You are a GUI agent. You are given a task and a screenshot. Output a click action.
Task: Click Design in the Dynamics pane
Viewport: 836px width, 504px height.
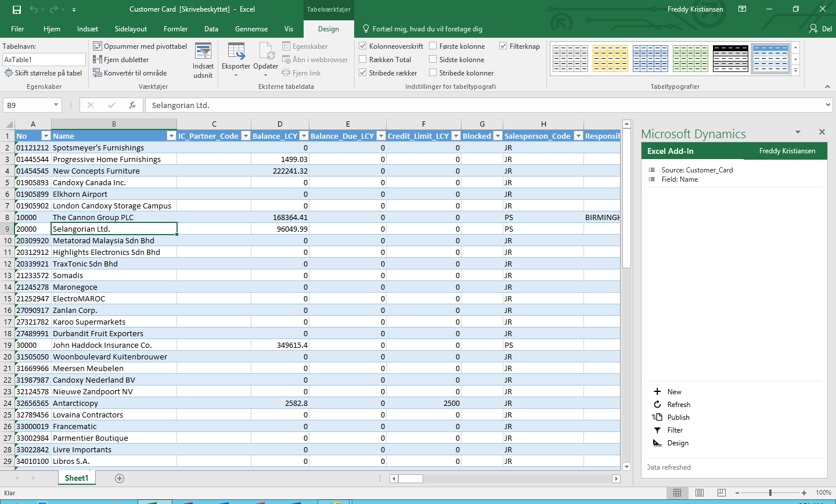pyautogui.click(x=678, y=443)
